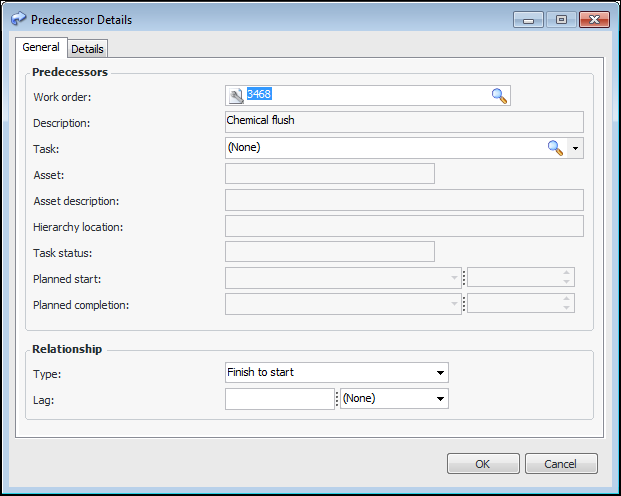This screenshot has width=621, height=496.
Task: Click the Cancel button
Action: click(x=561, y=464)
